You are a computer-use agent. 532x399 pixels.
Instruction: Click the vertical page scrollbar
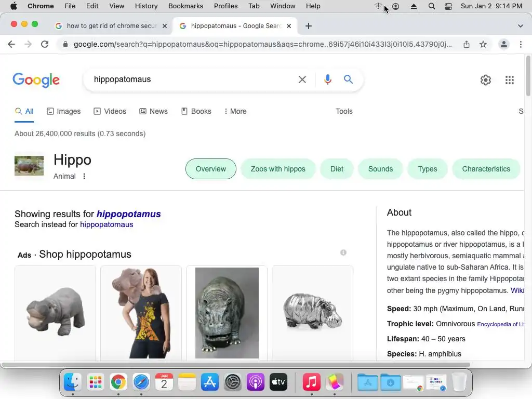pyautogui.click(x=528, y=76)
